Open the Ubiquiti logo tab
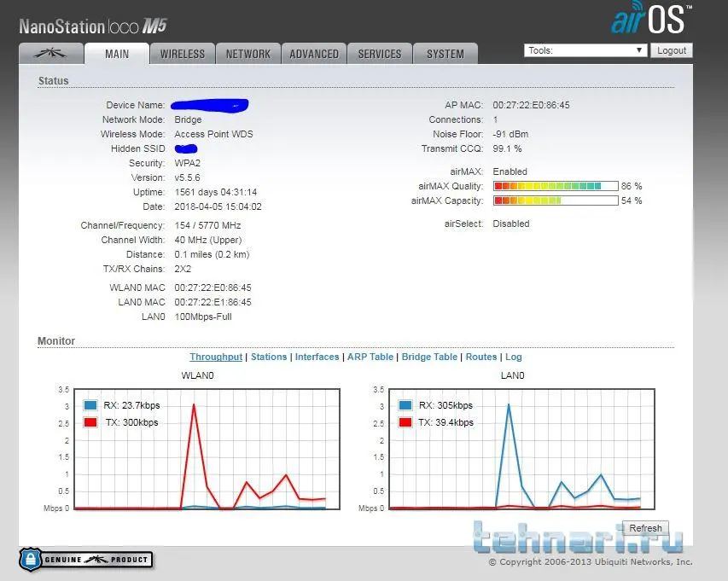The width and height of the screenshot is (728, 581). 51,54
